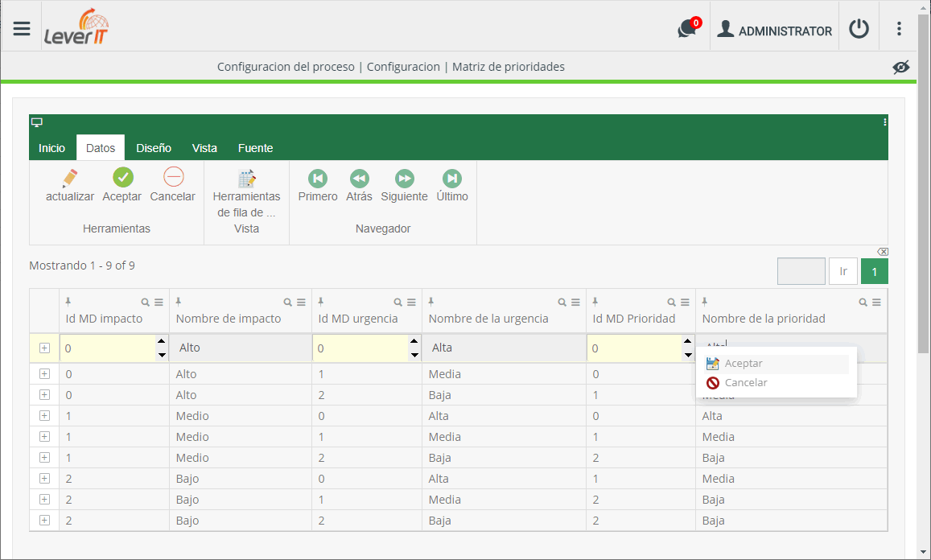Pin the Id MD urgencia column
931x560 pixels.
point(320,302)
